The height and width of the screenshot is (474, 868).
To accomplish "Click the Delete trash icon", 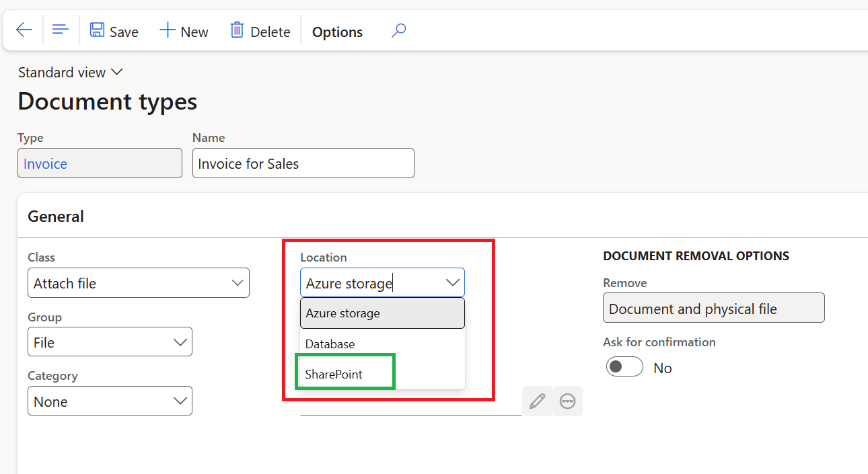I will 237,31.
